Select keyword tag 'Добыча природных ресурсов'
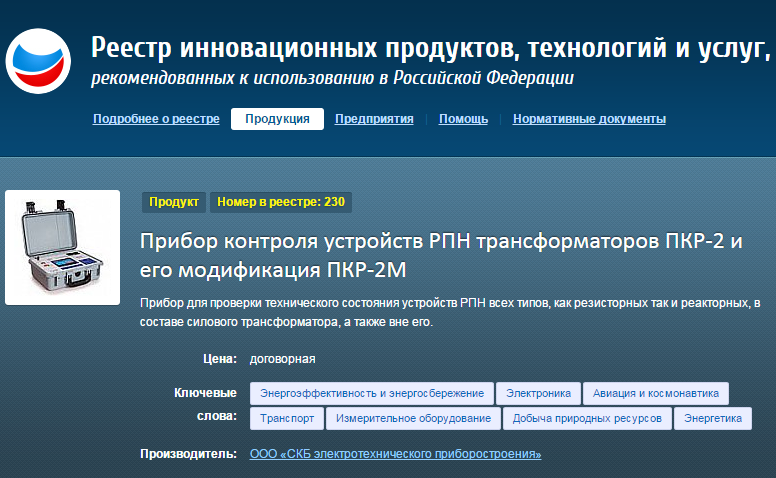Screen dimensions: 776x478 tap(587, 418)
